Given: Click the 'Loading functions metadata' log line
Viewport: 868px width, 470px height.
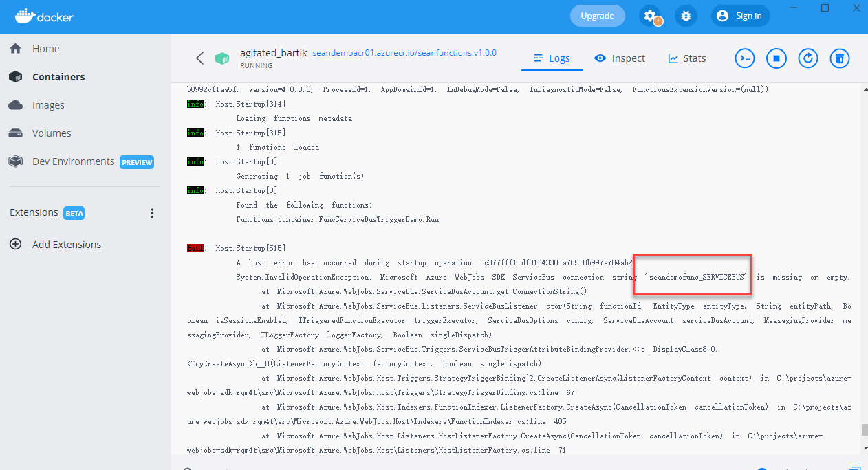Looking at the screenshot, I should pyautogui.click(x=294, y=118).
